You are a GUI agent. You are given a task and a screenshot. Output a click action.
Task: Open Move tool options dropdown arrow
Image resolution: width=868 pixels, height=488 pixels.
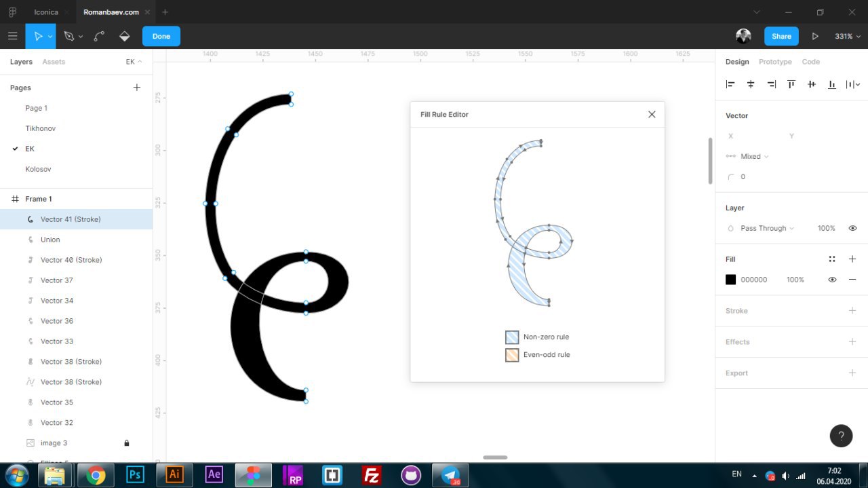(x=50, y=37)
